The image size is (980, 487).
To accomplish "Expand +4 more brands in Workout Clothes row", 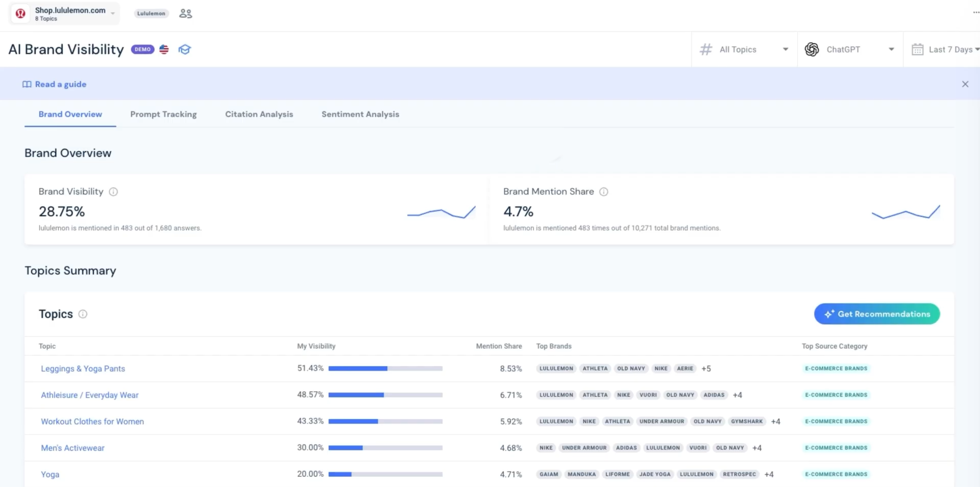I will [776, 422].
